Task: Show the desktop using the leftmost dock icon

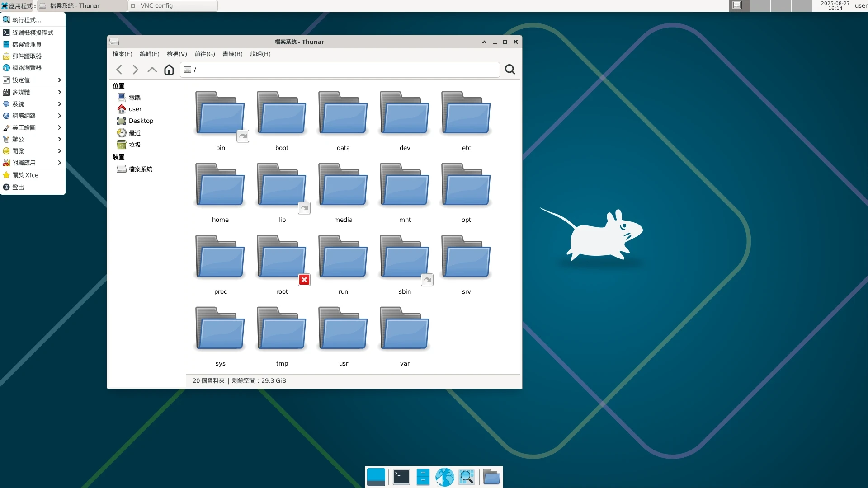Action: 376,477
